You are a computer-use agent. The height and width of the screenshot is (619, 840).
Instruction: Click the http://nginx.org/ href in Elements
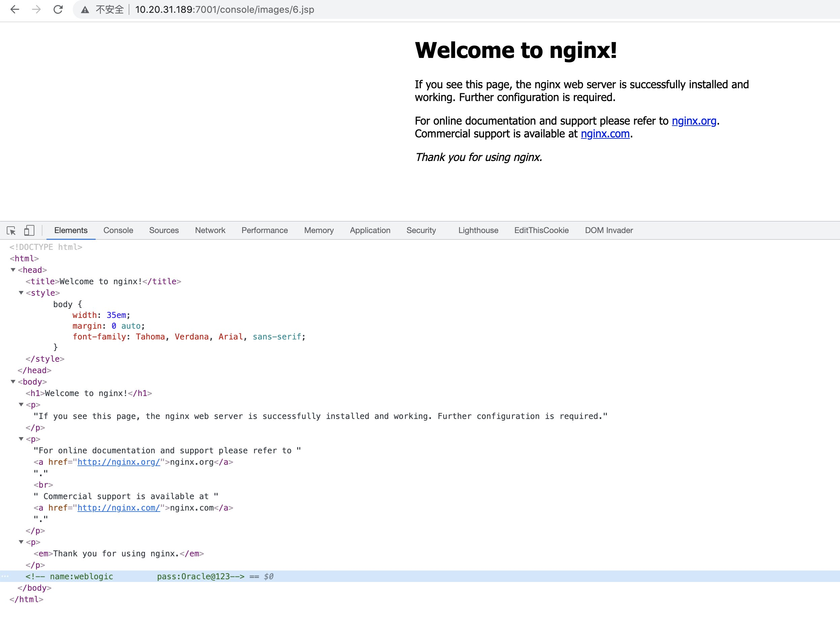[x=119, y=462]
